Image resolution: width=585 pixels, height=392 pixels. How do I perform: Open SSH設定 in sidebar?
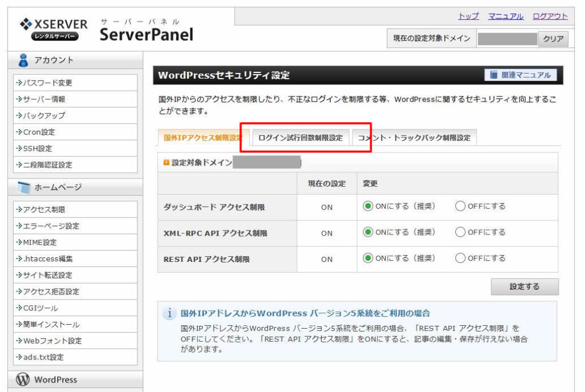75,148
